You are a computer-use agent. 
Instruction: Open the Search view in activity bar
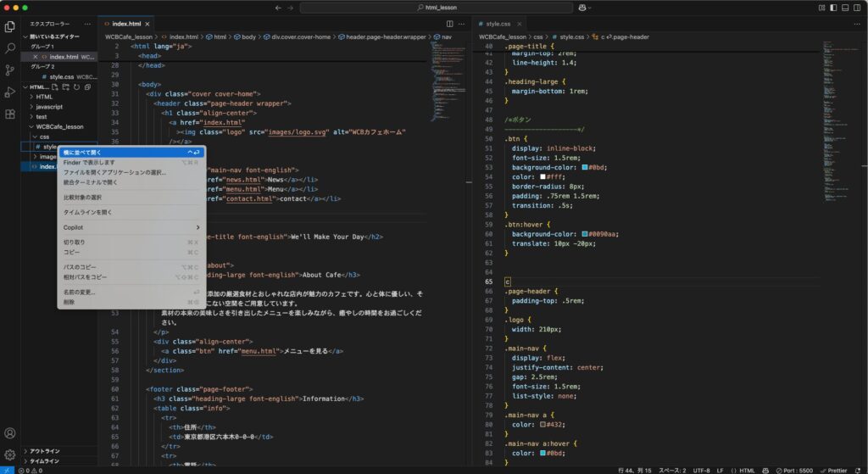coord(10,48)
